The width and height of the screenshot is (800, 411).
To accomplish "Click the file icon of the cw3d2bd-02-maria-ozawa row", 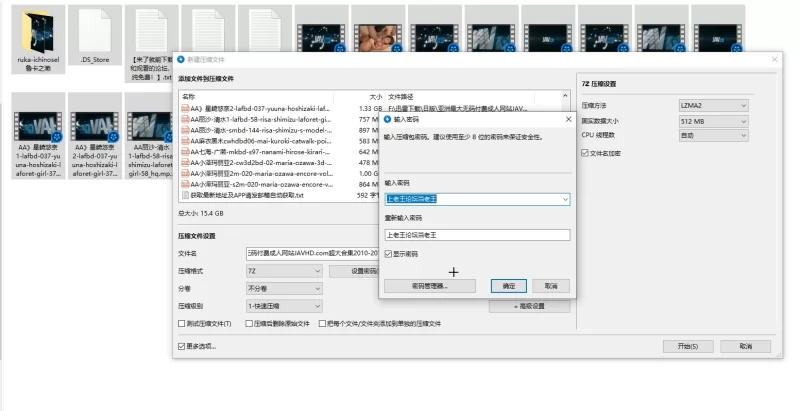I will [x=185, y=163].
